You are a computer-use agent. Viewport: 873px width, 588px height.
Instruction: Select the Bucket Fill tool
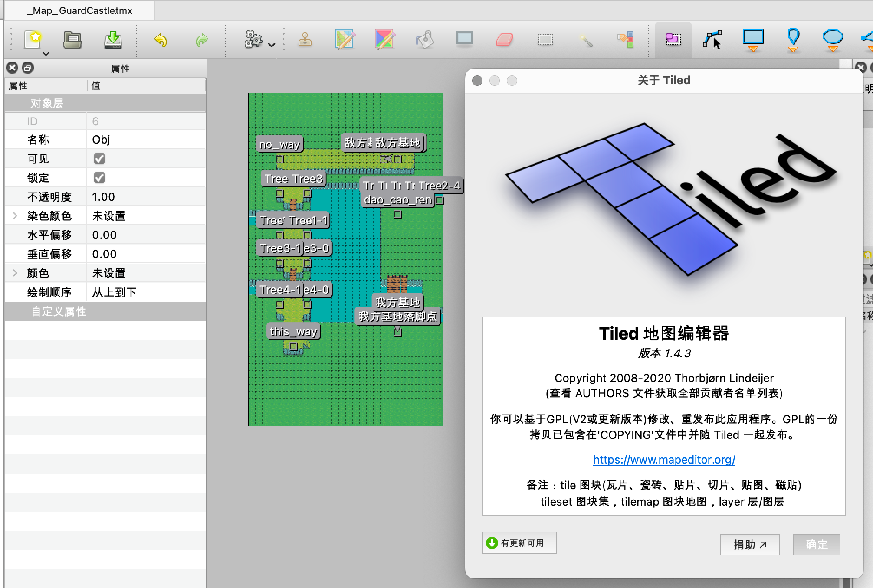(x=425, y=40)
